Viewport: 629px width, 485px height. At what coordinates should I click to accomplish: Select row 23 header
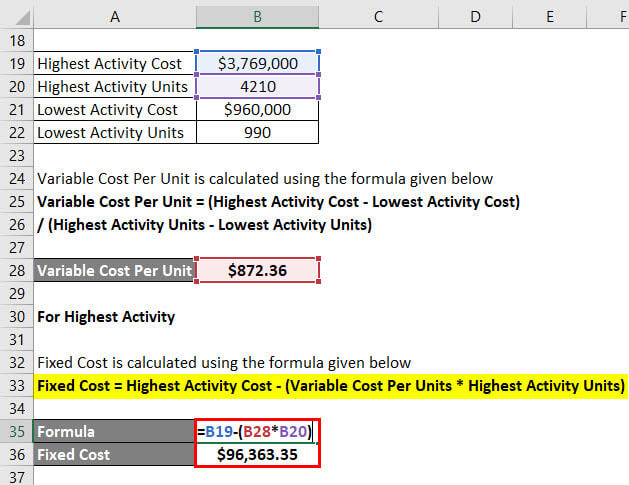click(17, 155)
